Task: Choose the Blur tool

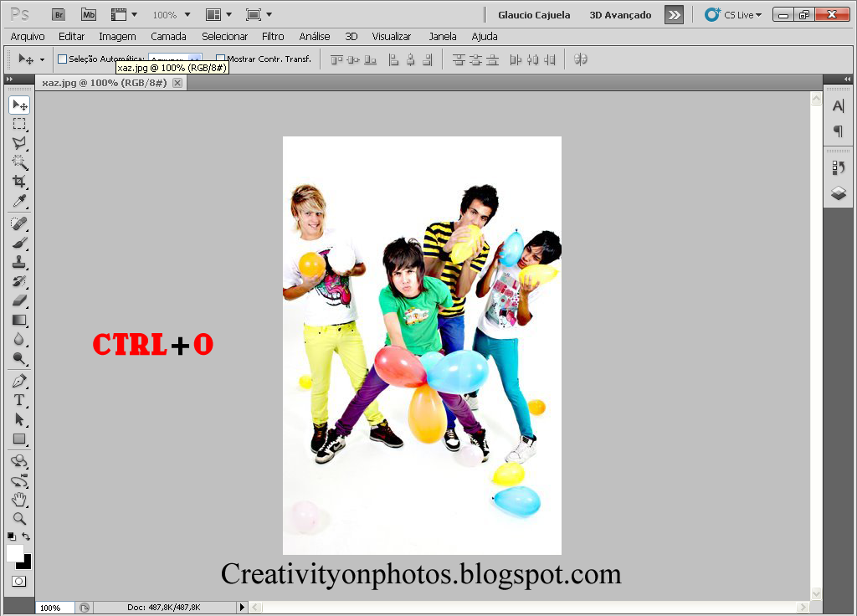Action: 19,339
